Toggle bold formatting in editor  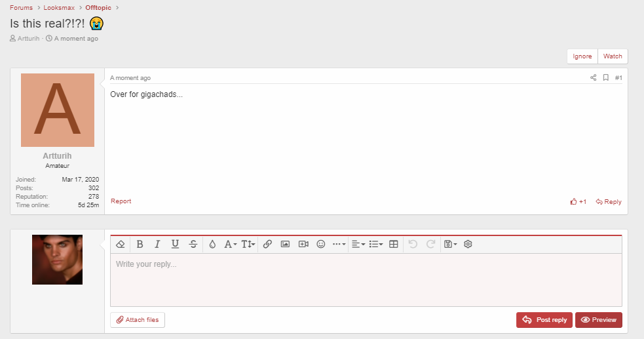140,244
